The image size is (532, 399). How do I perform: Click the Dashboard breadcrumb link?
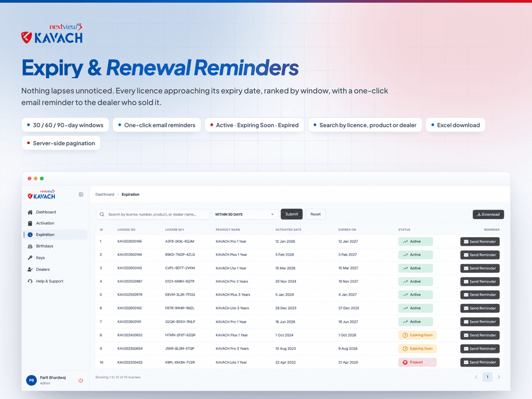click(105, 194)
